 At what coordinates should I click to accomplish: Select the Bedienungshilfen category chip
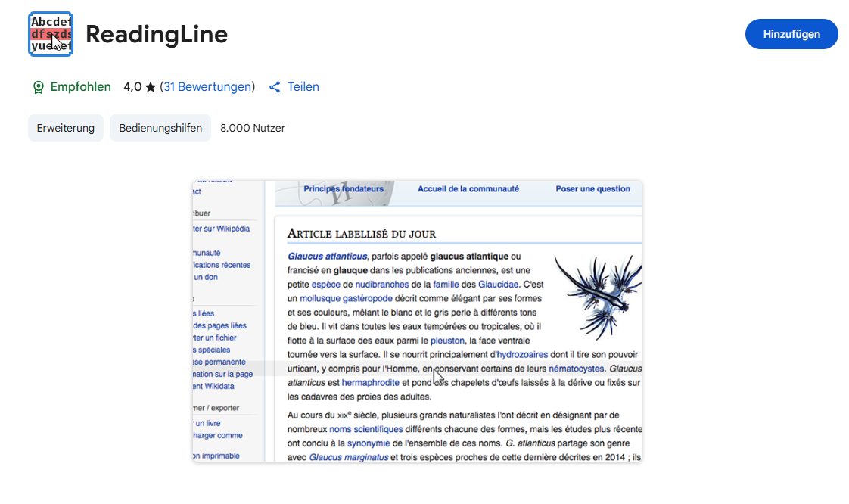tap(160, 127)
